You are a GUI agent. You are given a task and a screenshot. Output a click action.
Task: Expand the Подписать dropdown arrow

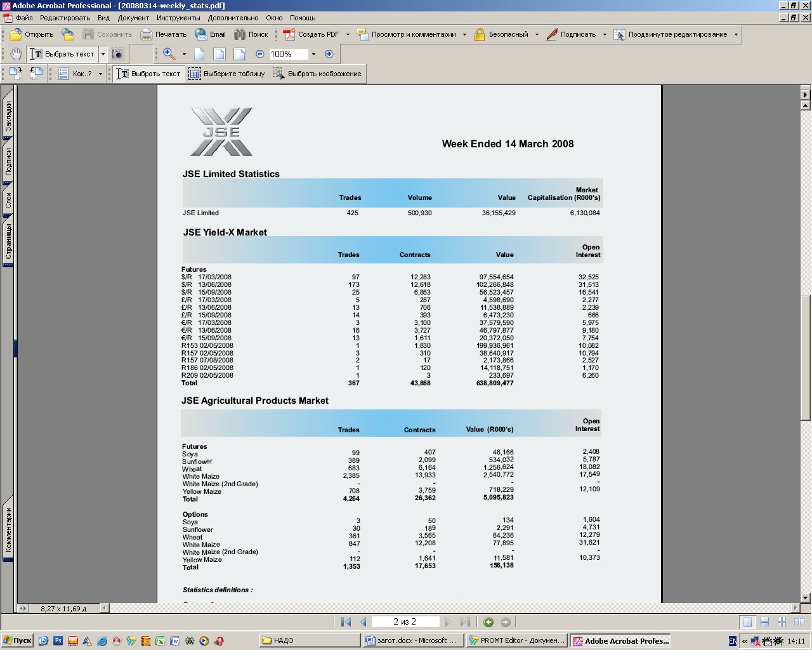[605, 34]
